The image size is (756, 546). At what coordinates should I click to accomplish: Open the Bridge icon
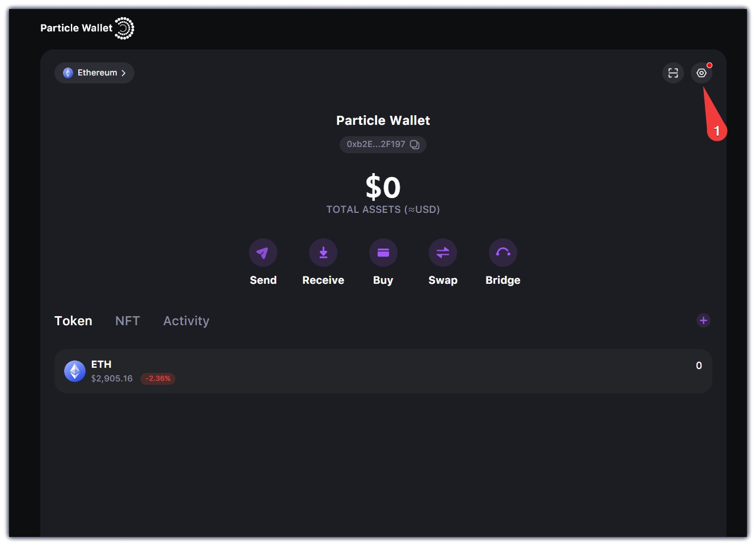(502, 253)
